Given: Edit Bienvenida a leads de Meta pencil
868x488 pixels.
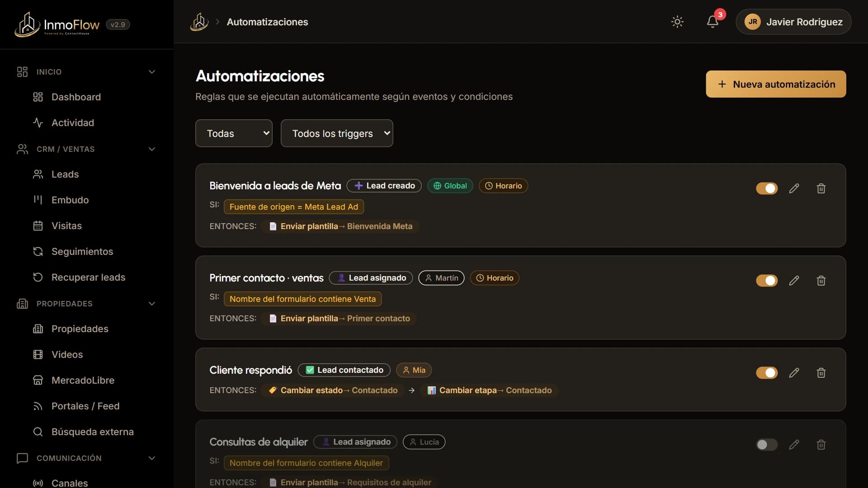Looking at the screenshot, I should click(x=794, y=188).
